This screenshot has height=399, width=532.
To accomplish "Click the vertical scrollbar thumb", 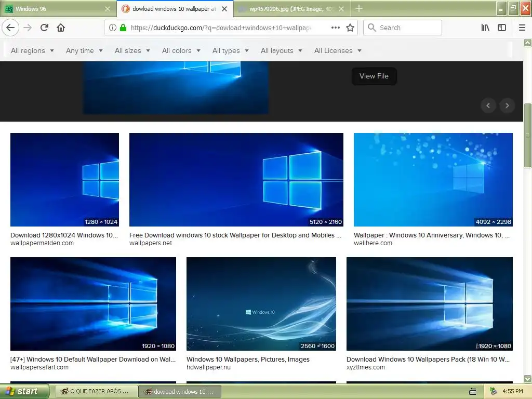I will [528, 136].
